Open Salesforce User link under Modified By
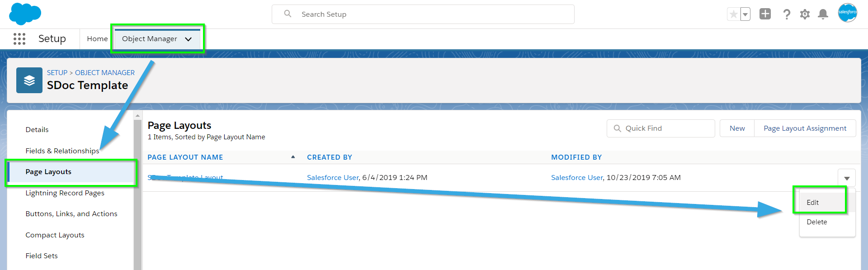868x270 pixels. pos(577,178)
